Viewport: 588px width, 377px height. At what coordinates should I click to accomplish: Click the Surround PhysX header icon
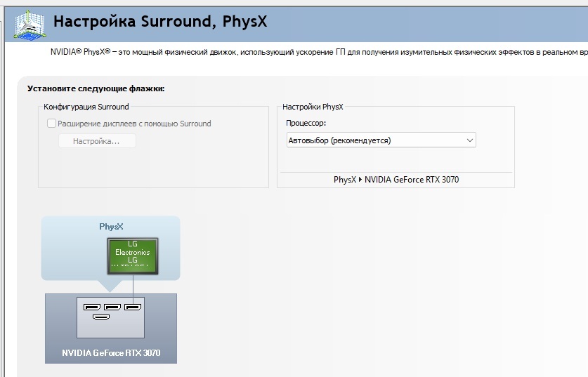30,25
